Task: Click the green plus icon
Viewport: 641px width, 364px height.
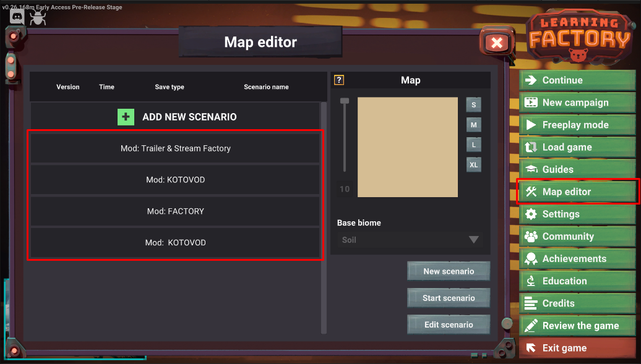Action: pos(126,117)
